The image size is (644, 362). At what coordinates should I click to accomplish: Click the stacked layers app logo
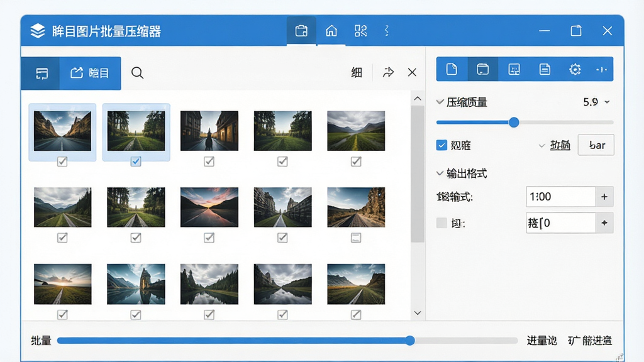click(37, 31)
